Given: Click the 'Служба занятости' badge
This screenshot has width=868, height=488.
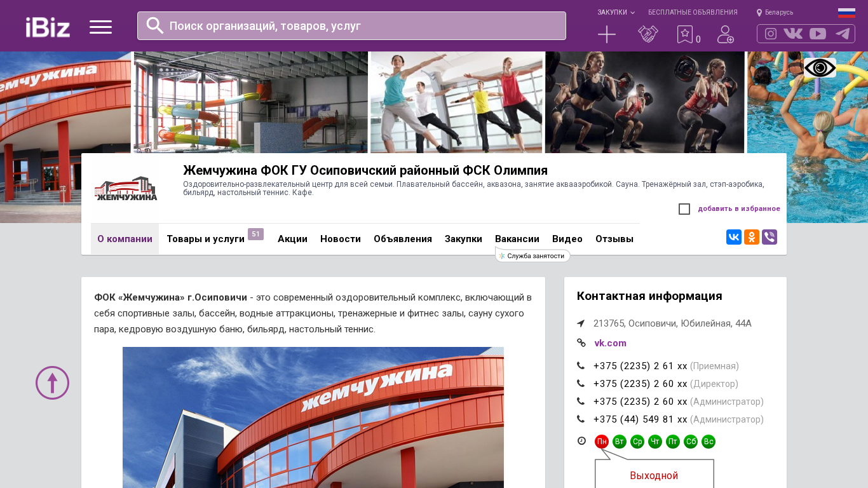Looking at the screenshot, I should coord(532,255).
